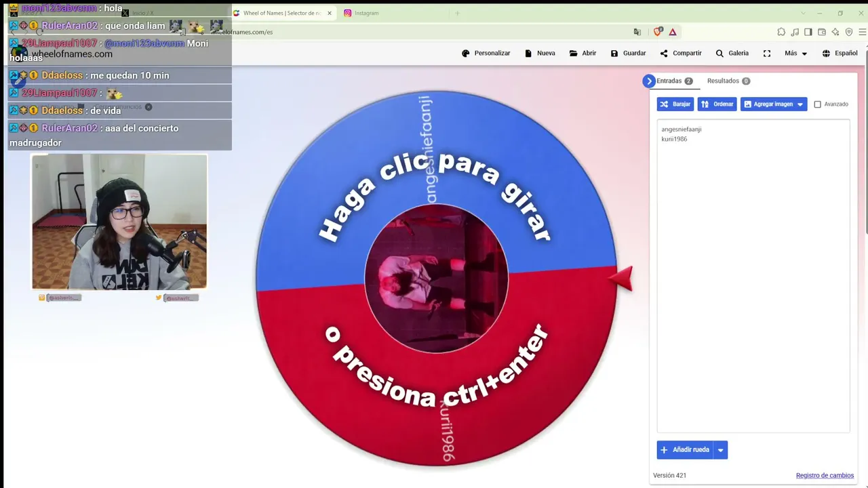Click the folder icon beside Abrir
This screenshot has width=868, height=488.
[573, 54]
